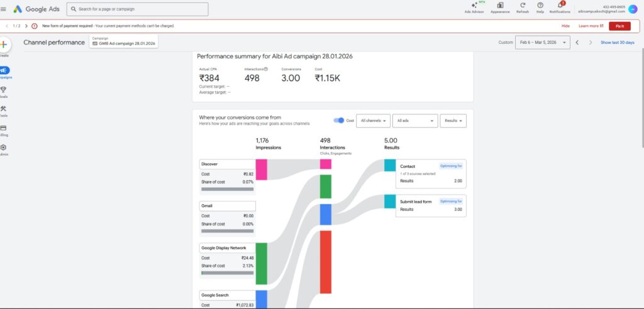Open Tools from the sidebar

pyautogui.click(x=4, y=110)
